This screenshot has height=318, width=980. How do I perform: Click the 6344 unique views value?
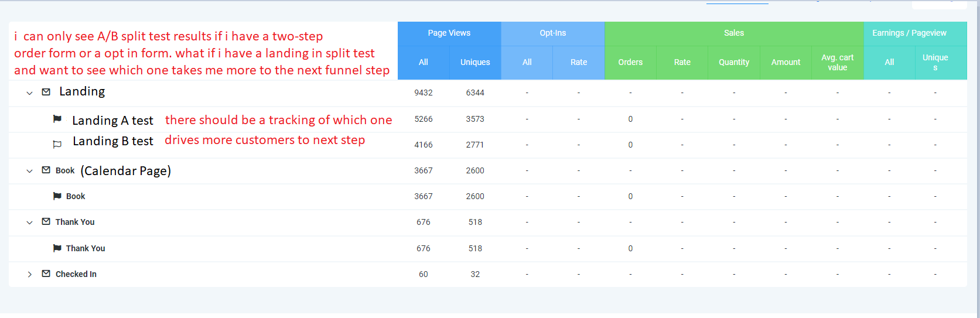[x=475, y=93]
